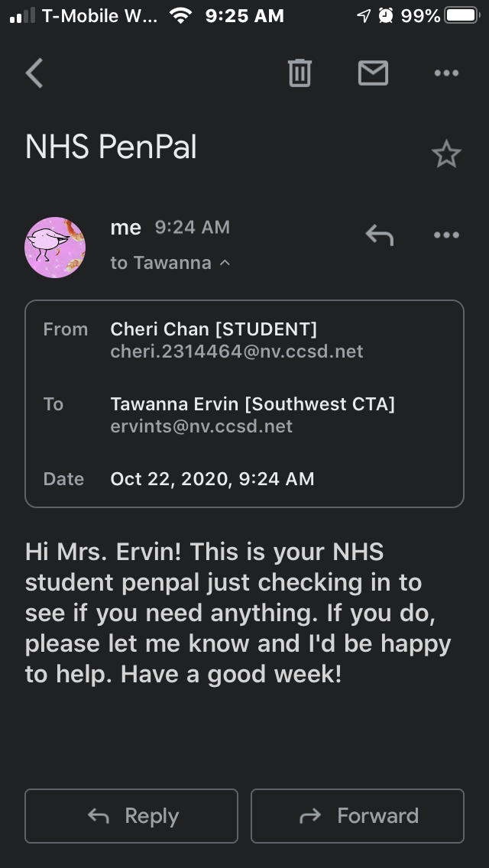Collapse recipient details next to Tawanna

coord(225,263)
